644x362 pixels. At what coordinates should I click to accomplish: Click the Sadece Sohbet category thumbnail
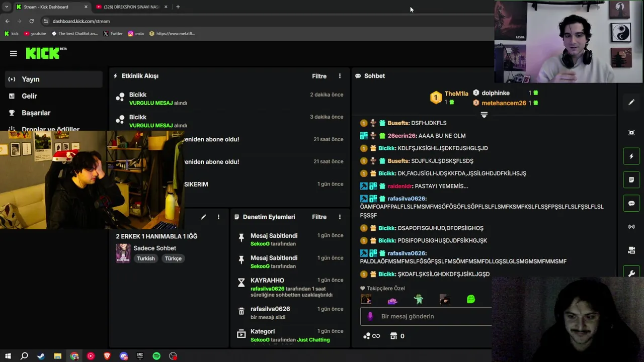click(x=123, y=253)
